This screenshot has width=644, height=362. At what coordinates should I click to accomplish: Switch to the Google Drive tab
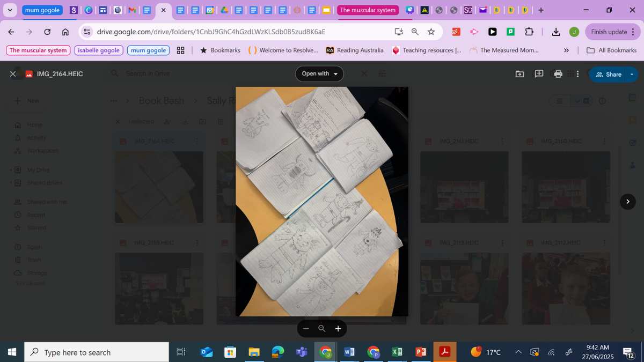click(x=225, y=10)
